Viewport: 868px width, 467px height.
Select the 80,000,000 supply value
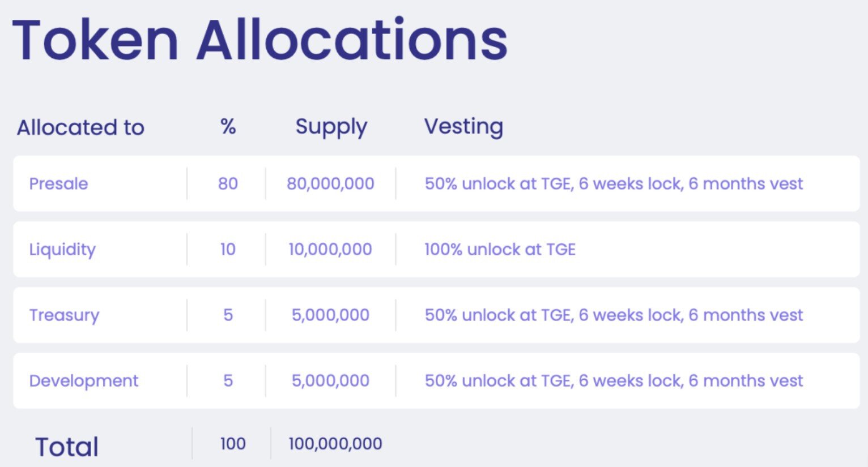point(330,183)
